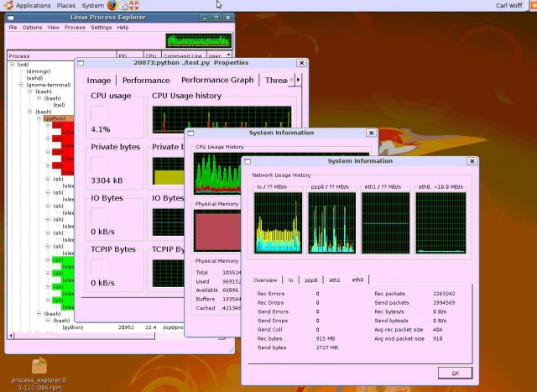Switch to the Overview network tab

coord(265,280)
